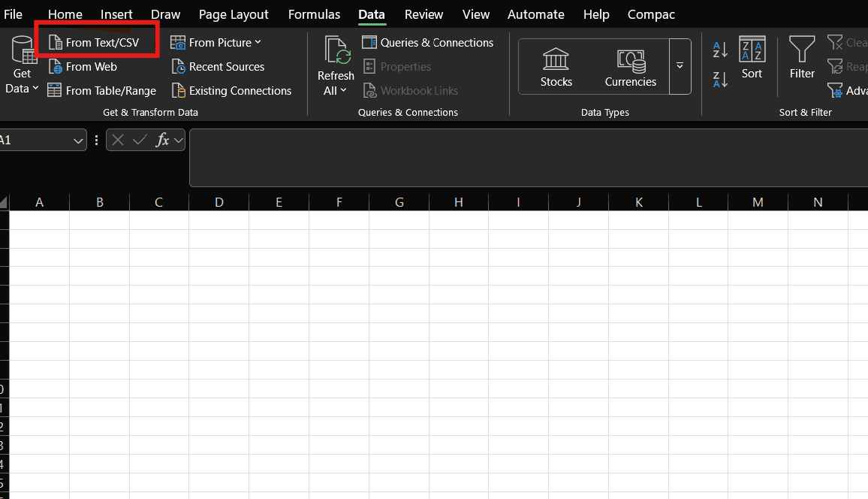Open Workbook Links

(x=410, y=90)
